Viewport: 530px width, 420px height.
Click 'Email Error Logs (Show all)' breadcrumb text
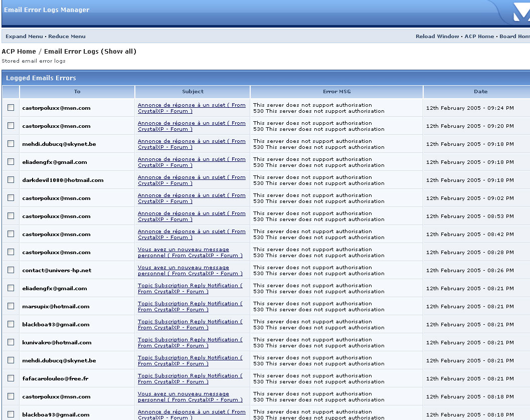click(90, 51)
